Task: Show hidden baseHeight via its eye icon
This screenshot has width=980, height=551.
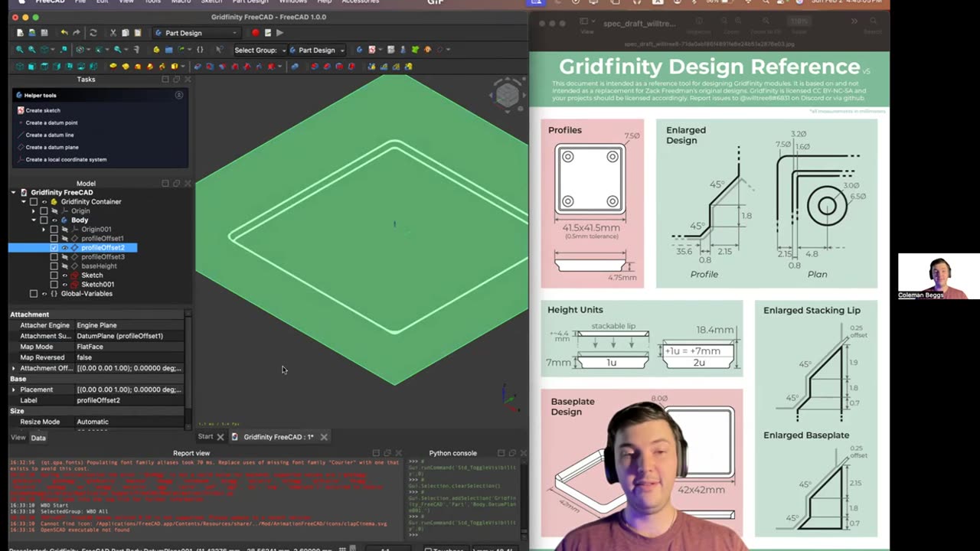Action: [x=64, y=266]
